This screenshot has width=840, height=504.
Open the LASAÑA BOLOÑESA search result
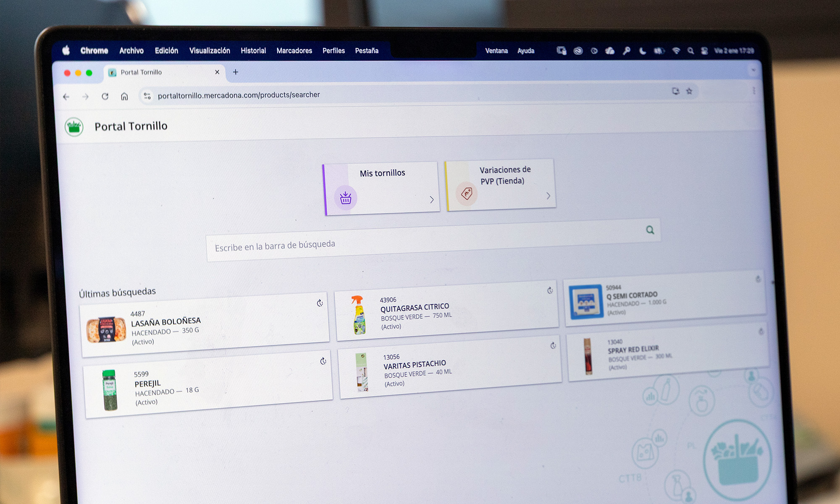(204, 325)
